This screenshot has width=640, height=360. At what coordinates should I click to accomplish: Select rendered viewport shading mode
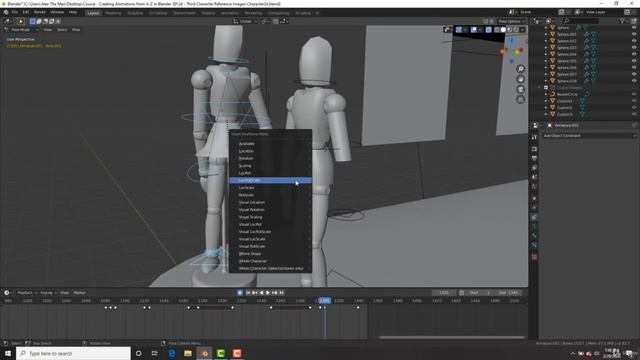point(516,30)
